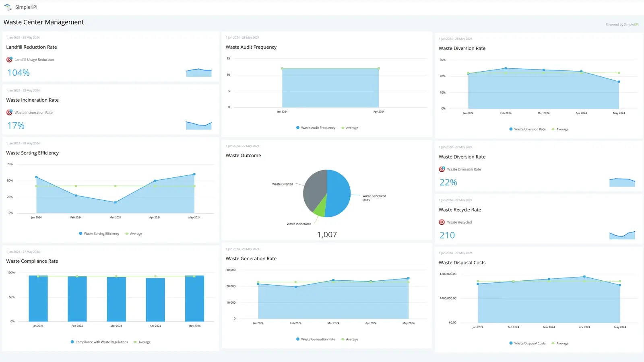This screenshot has width=644, height=362.
Task: Click the Waste Center Management dashboard title
Action: pyautogui.click(x=43, y=22)
